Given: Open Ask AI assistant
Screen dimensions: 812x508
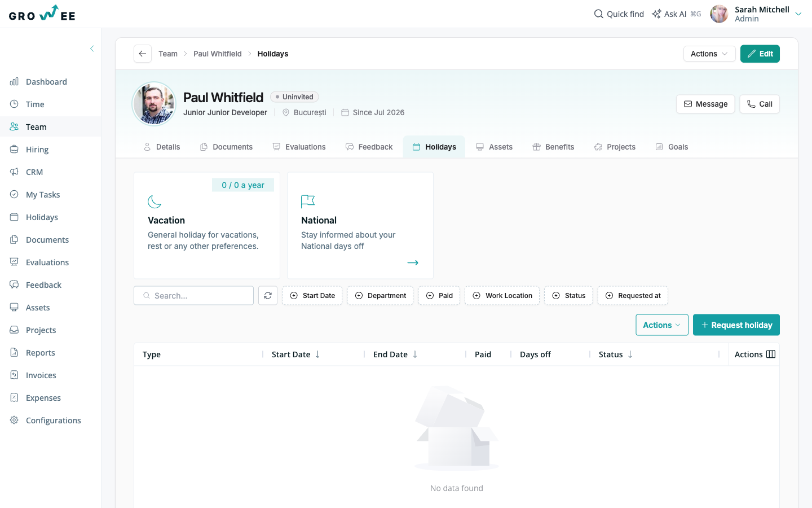Looking at the screenshot, I should pos(676,14).
